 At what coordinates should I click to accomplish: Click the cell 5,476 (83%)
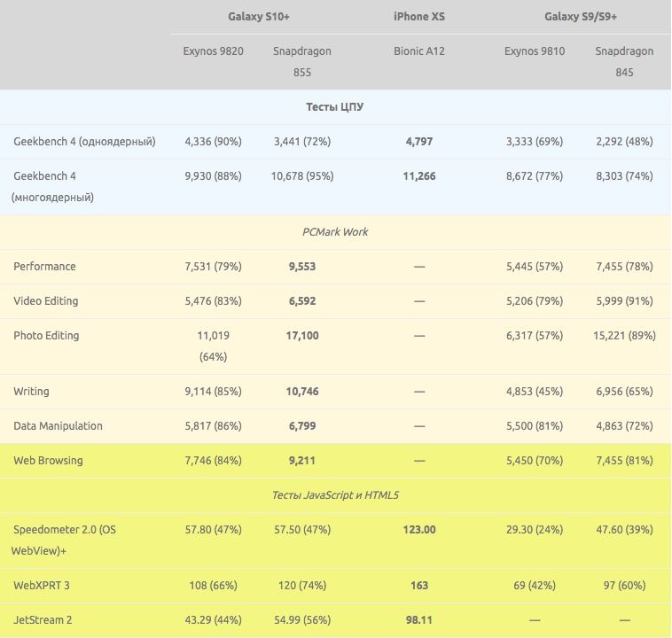(x=213, y=301)
